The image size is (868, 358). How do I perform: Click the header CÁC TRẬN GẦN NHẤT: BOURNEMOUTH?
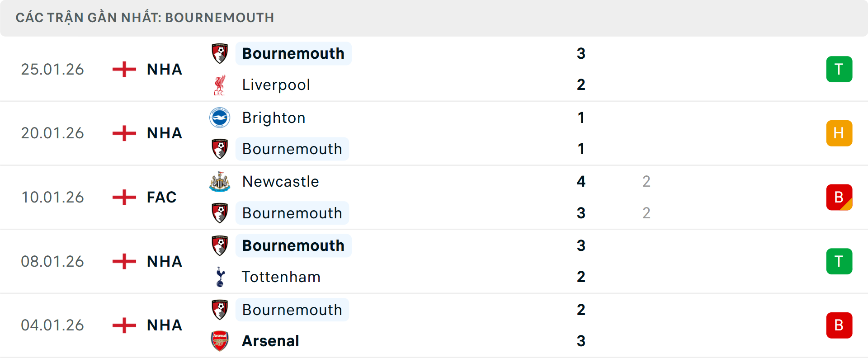[145, 18]
